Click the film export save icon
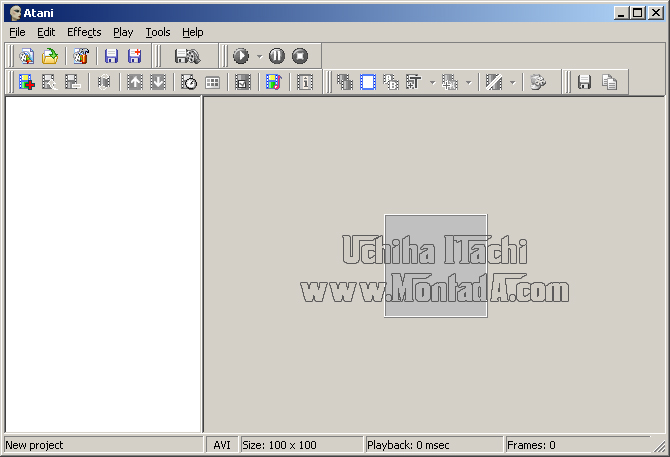 coord(187,56)
